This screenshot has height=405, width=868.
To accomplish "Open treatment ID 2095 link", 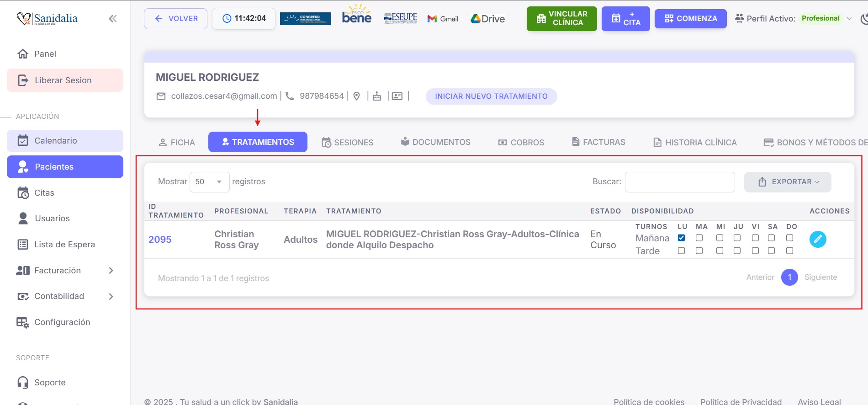I will click(160, 240).
